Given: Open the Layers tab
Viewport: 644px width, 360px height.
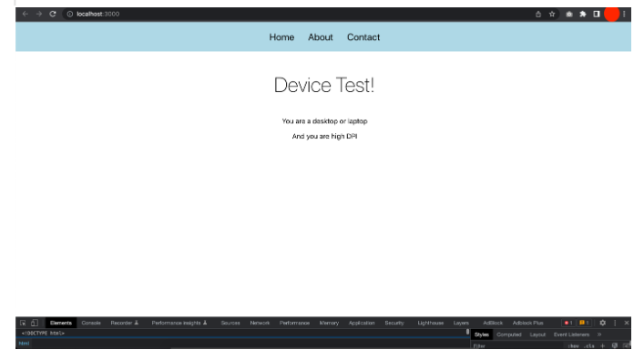Looking at the screenshot, I should 461,323.
